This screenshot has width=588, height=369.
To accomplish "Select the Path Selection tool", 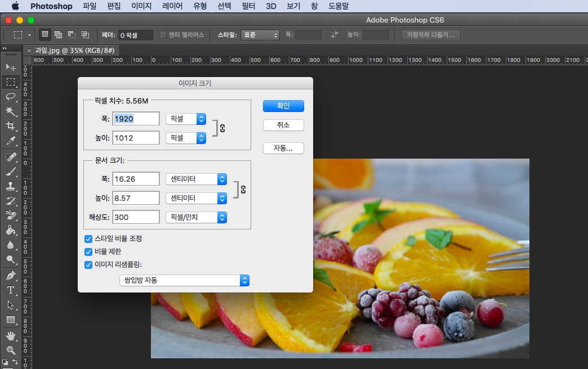I will pyautogui.click(x=11, y=305).
